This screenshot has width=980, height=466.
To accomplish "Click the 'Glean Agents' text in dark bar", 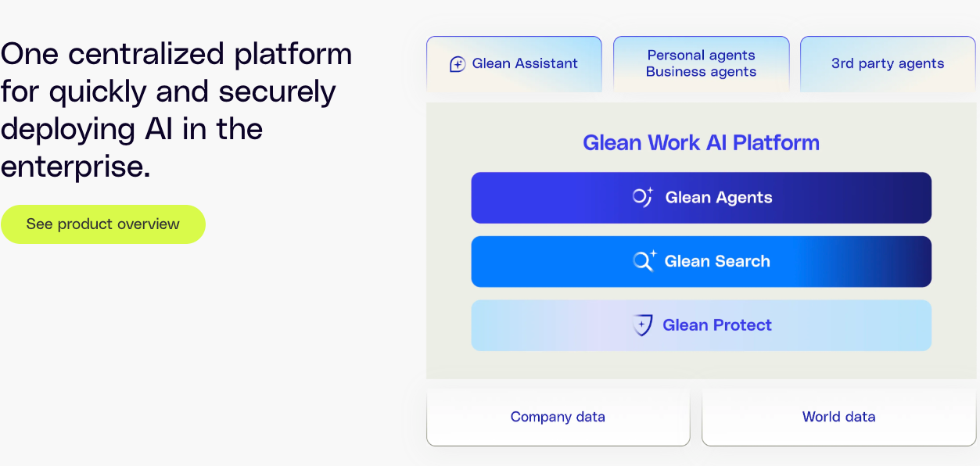I will pos(719,198).
